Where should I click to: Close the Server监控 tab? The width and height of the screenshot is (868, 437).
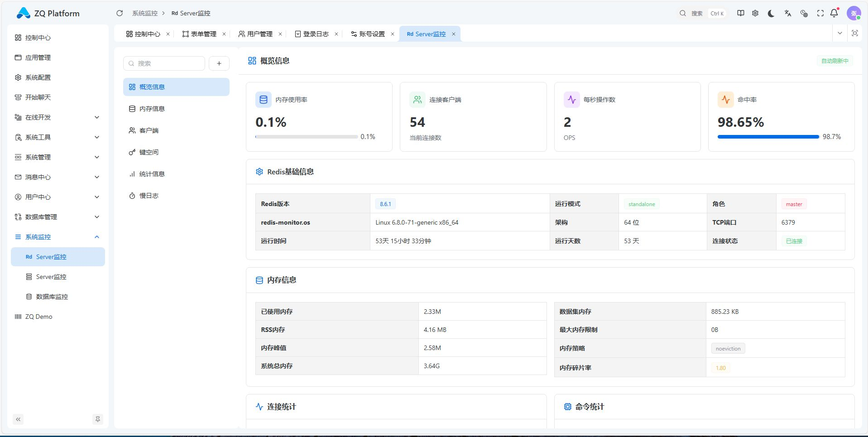point(454,34)
